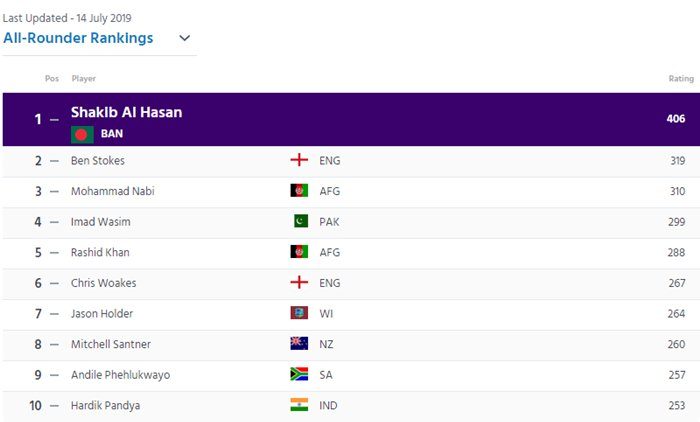The height and width of the screenshot is (422, 700).
Task: Click the Afghanistan flag next to Rashid Khan
Action: [x=299, y=252]
